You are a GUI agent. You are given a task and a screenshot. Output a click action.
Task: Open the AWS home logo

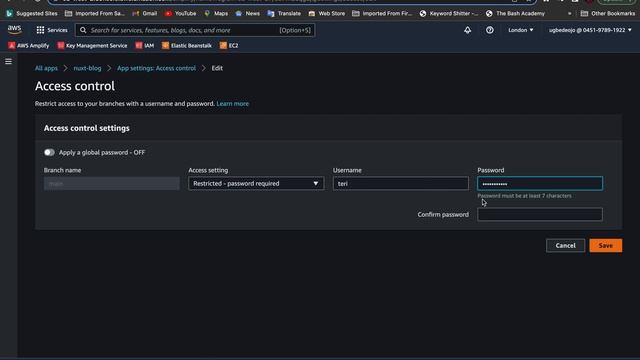point(14,29)
